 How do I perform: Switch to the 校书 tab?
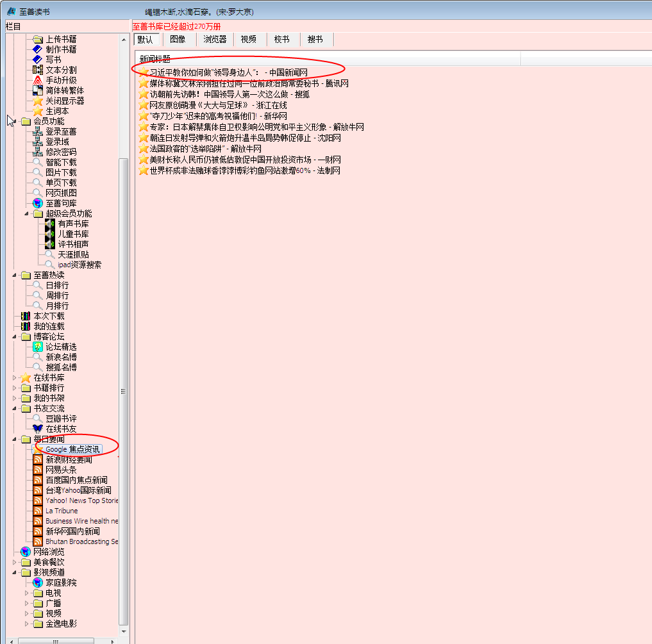[x=282, y=40]
